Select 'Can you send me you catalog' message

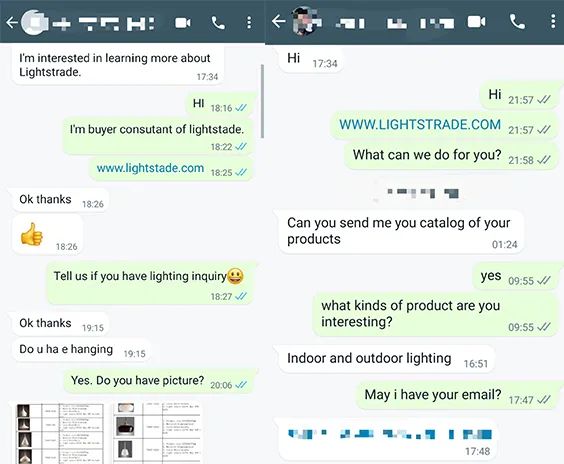401,231
